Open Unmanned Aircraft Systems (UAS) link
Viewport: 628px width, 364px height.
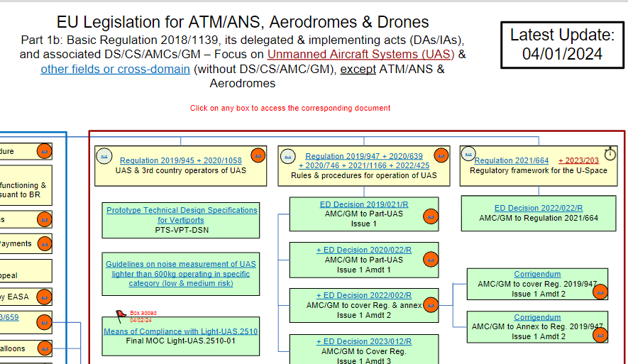tap(361, 54)
